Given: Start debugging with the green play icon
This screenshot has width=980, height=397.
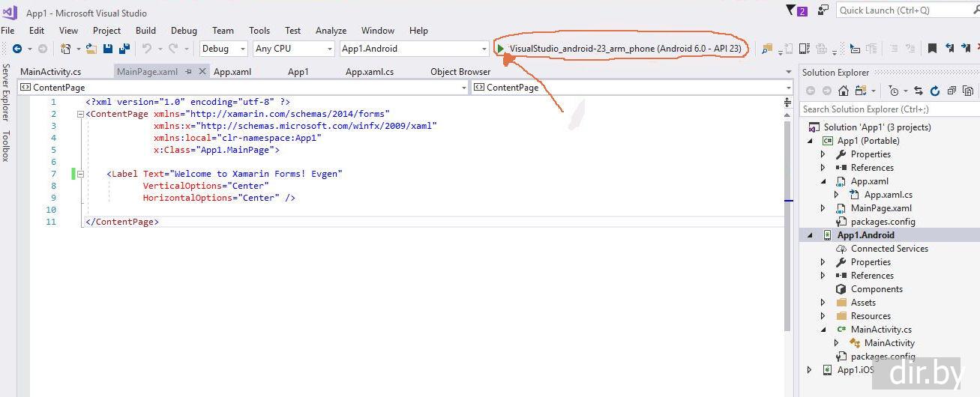Looking at the screenshot, I should coord(501,49).
